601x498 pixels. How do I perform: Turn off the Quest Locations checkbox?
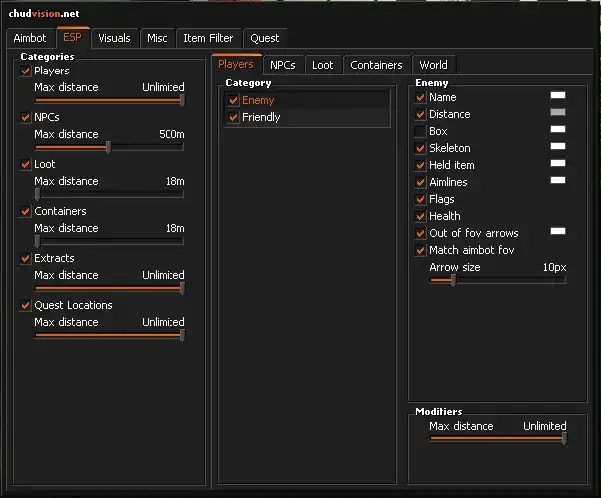pyautogui.click(x=26, y=305)
